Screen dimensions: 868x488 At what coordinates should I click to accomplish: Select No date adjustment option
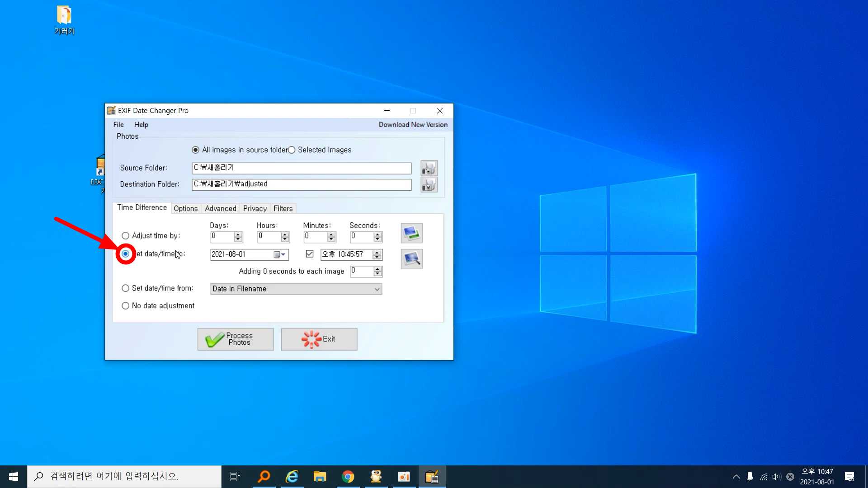pos(126,306)
